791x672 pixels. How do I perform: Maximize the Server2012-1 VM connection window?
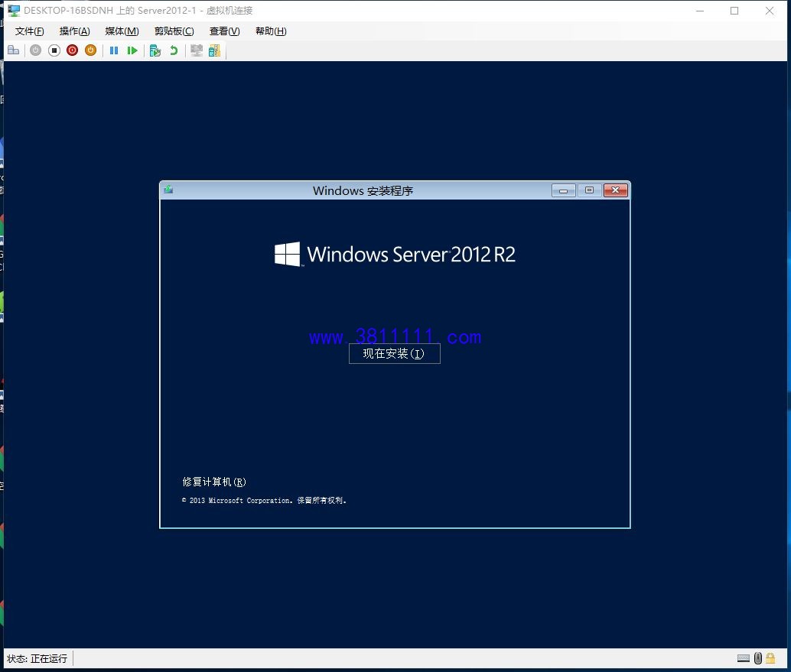[x=734, y=11]
